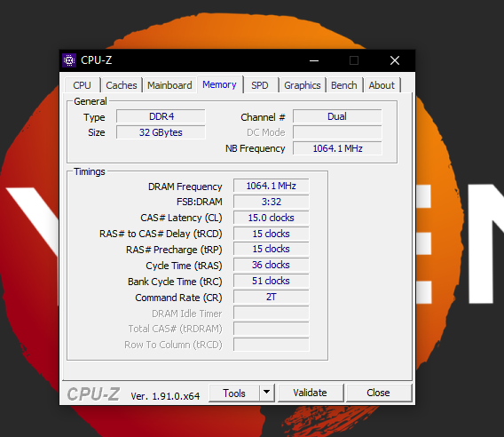
Task: Click the Cycle Time value 36 clocks
Action: [271, 265]
